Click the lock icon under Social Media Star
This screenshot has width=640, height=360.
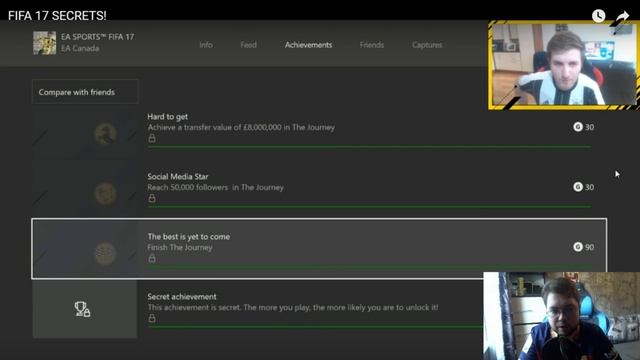pyautogui.click(x=152, y=198)
